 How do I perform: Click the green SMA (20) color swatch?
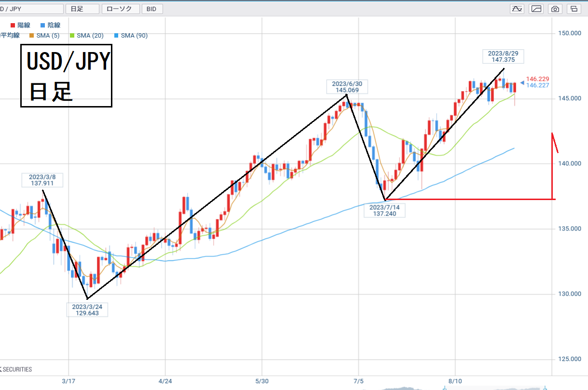(73, 35)
